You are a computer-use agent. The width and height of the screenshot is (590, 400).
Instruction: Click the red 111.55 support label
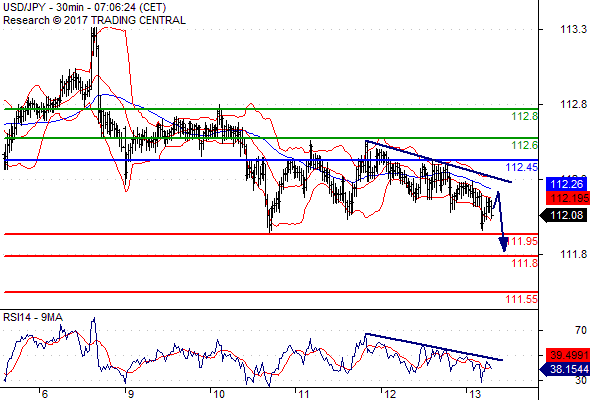click(522, 299)
